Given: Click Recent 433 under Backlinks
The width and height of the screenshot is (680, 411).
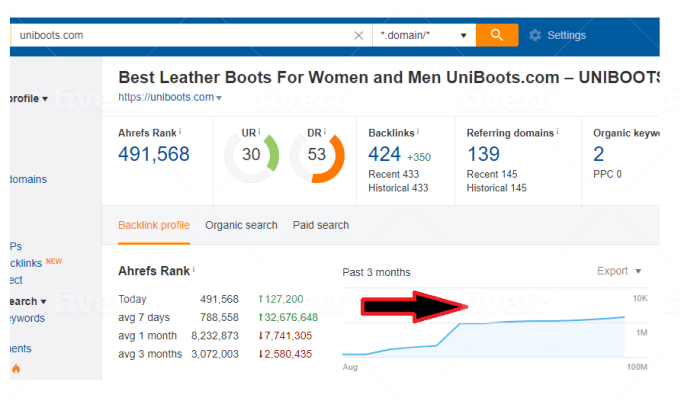Looking at the screenshot, I should [394, 174].
